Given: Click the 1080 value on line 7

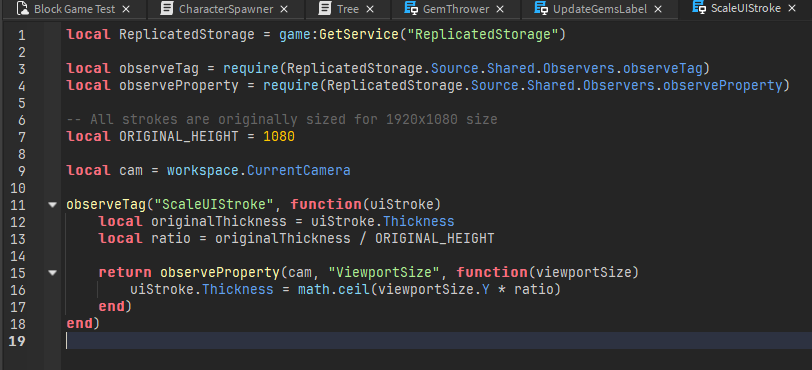Looking at the screenshot, I should tap(279, 137).
